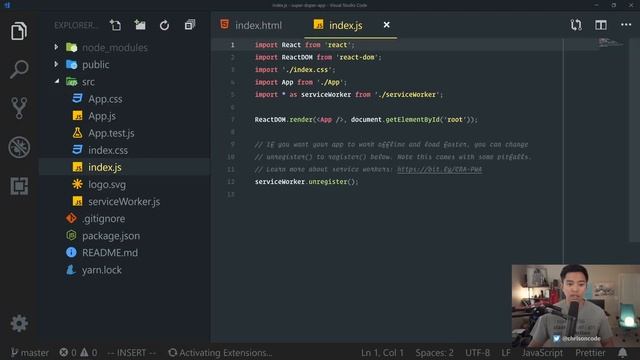The image size is (640, 360).
Task: Click the code minimap preview
Action: click(611, 42)
